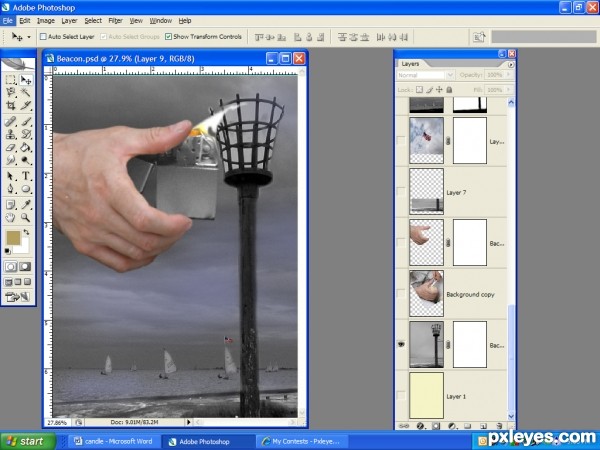Open the tool preset picker arrow
This screenshot has width=600, height=450.
pos(29,37)
